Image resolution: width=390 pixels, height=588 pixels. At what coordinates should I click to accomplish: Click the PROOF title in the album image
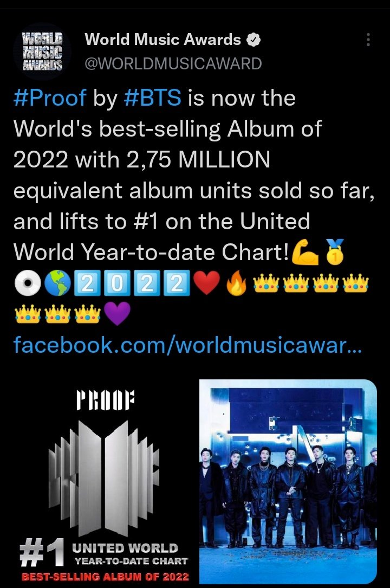[x=105, y=400]
